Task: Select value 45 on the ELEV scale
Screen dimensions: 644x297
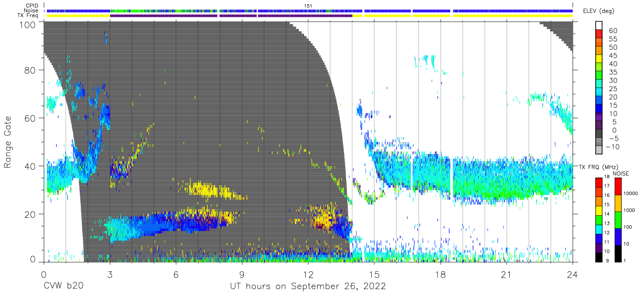Action: 613,56
